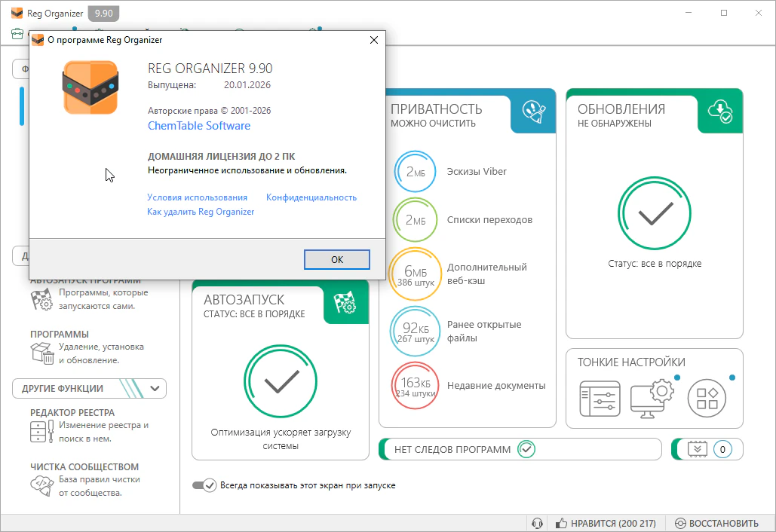Click 'Восстановить' in the status bar
Screen dimensions: 776x532
(716, 523)
